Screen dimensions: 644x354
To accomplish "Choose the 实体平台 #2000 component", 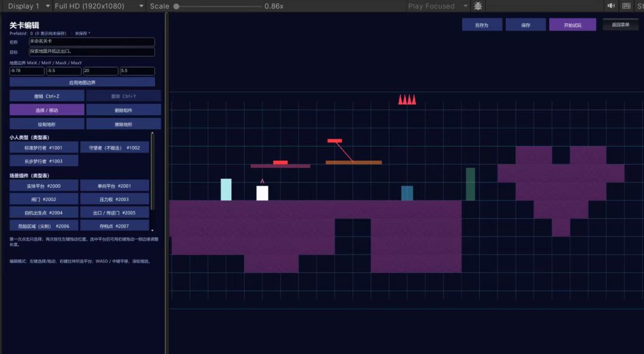I will pyautogui.click(x=44, y=185).
